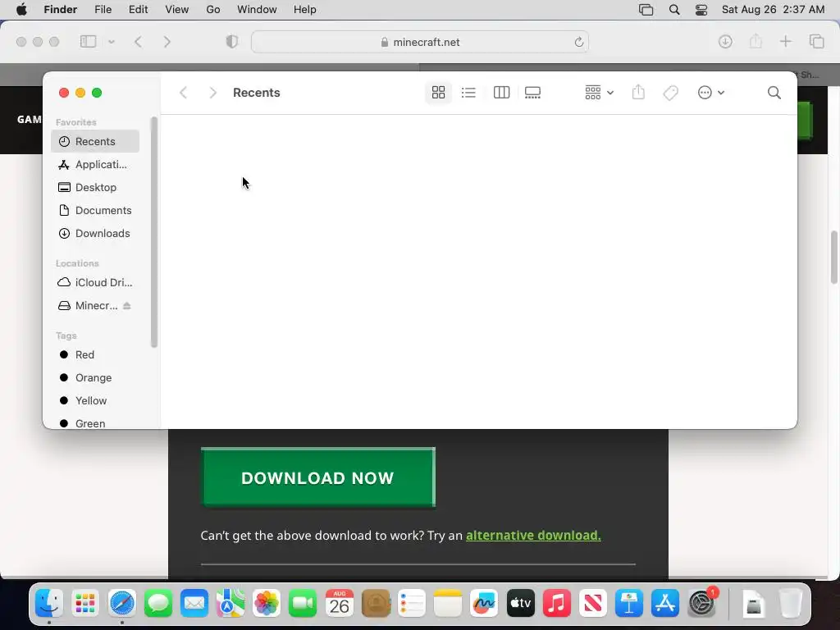Open Control Center in menu bar
Screen dimensions: 840x630
point(701,10)
